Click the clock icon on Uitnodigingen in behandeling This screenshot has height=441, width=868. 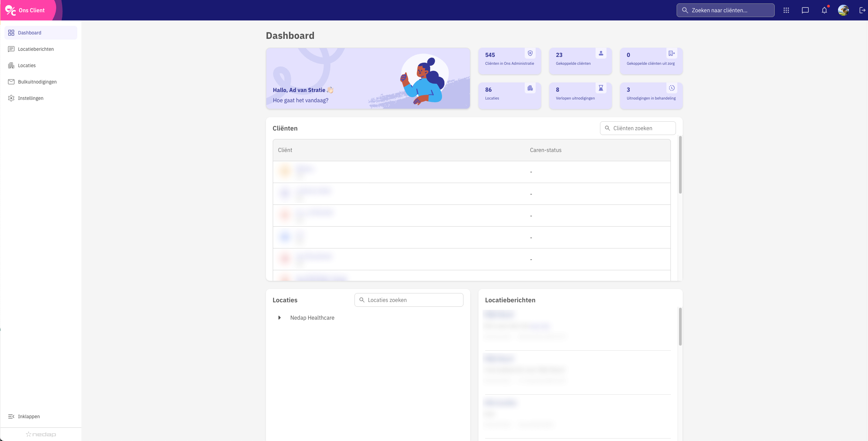click(672, 88)
